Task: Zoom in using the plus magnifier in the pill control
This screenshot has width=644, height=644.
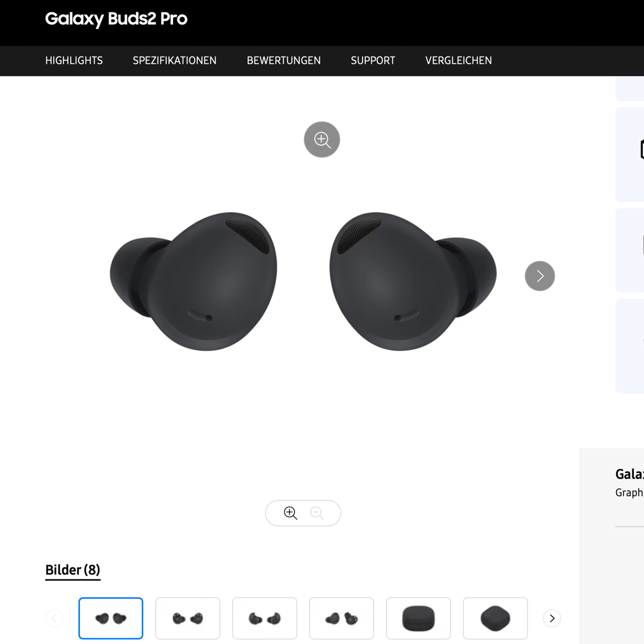Action: tap(291, 513)
